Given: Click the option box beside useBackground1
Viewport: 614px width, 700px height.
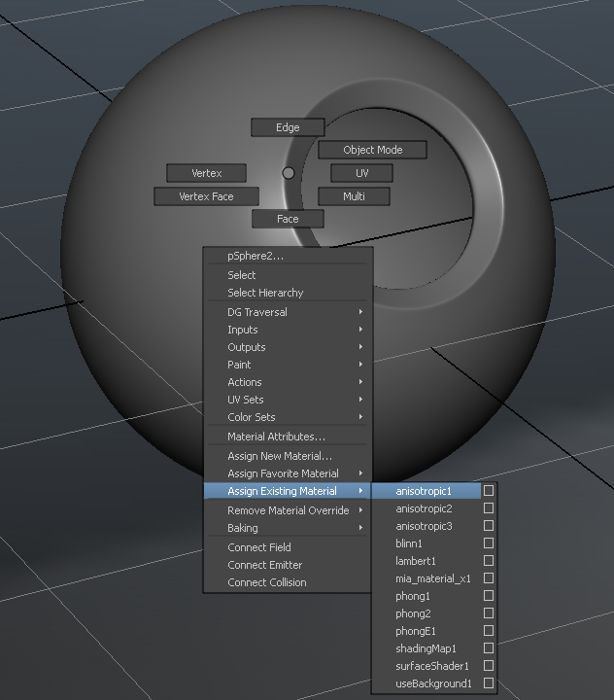Looking at the screenshot, I should pyautogui.click(x=489, y=683).
